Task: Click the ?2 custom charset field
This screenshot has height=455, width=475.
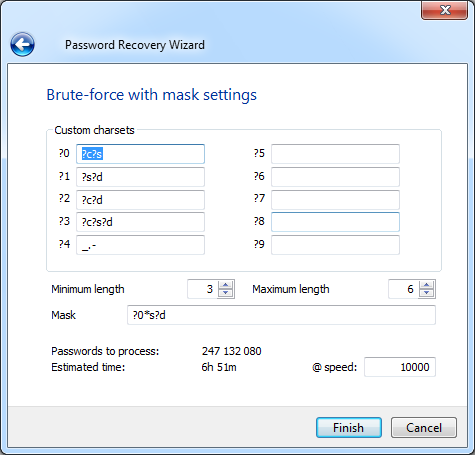Action: [140, 200]
